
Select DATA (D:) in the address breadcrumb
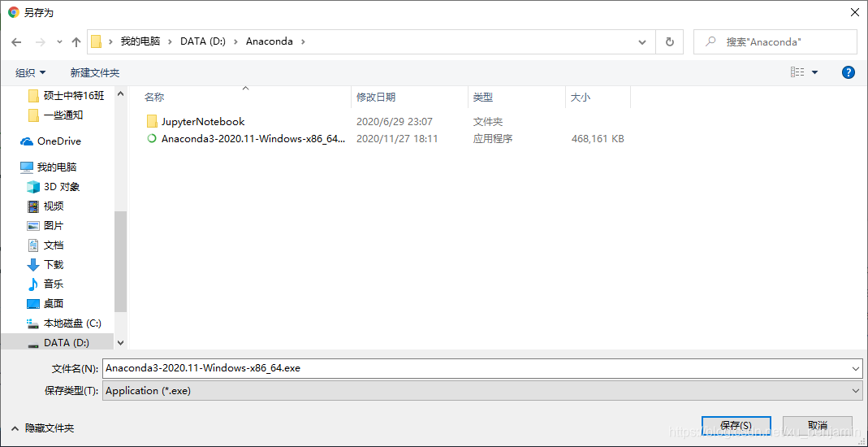tap(203, 41)
